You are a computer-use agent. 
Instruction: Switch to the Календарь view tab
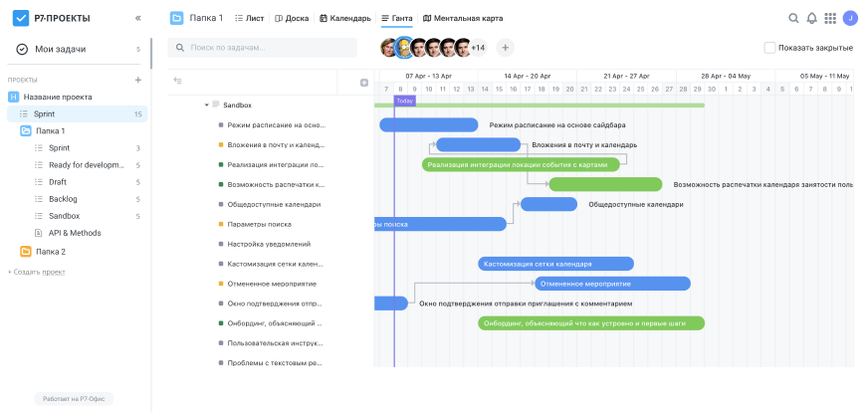coord(344,18)
